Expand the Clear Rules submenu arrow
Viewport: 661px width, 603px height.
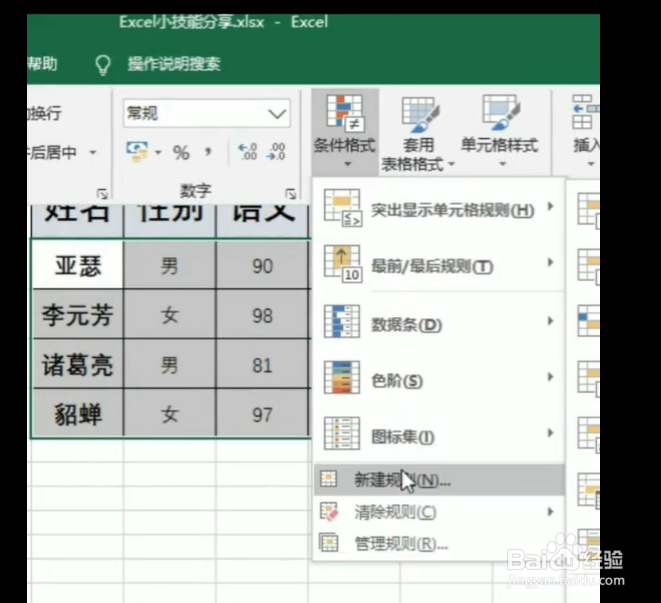[550, 511]
